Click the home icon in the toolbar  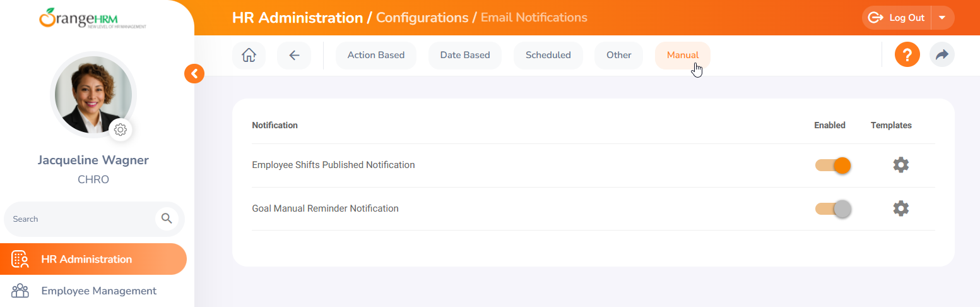(x=249, y=55)
